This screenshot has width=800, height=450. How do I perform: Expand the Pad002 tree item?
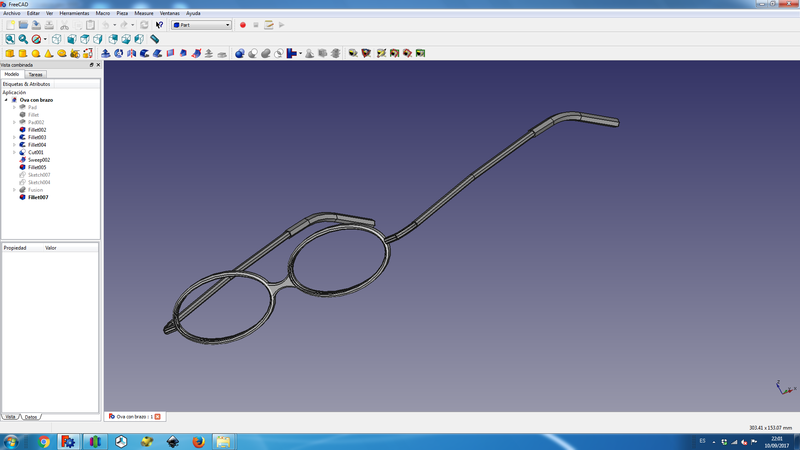[14, 122]
